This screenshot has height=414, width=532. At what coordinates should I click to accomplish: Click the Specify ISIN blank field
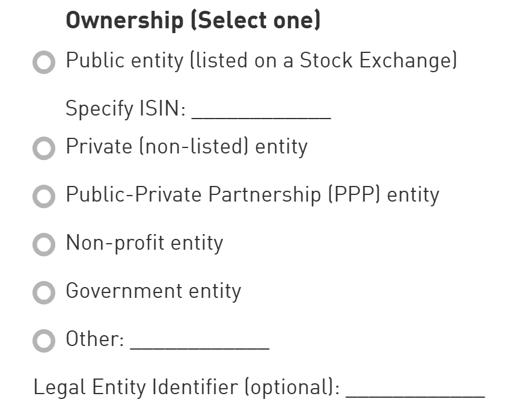point(261,111)
